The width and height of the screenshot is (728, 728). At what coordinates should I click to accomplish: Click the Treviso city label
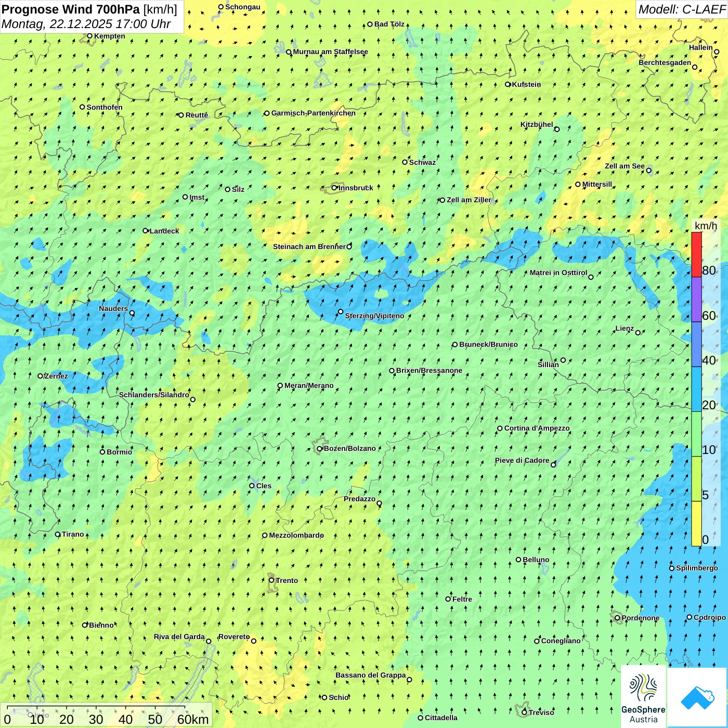click(541, 712)
